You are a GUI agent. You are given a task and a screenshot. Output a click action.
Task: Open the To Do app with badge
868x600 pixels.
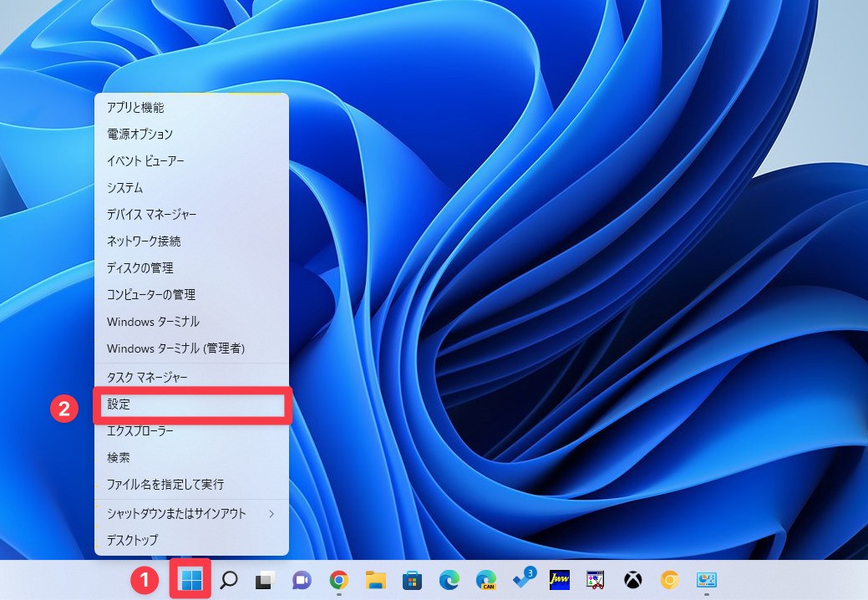click(522, 579)
